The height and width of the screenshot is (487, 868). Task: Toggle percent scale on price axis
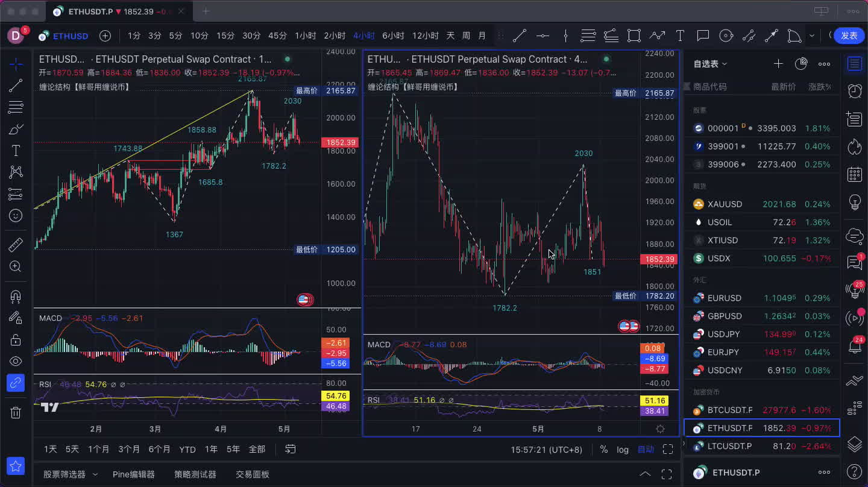604,450
